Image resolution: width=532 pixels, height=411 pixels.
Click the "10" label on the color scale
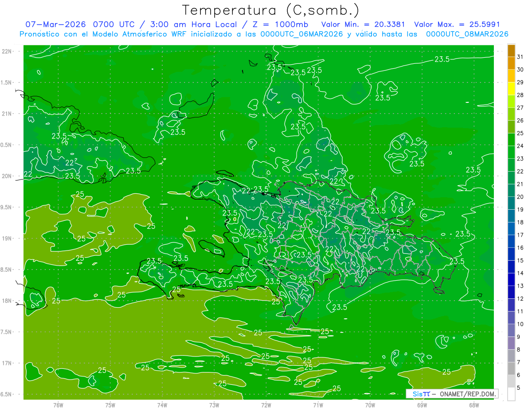(520, 324)
